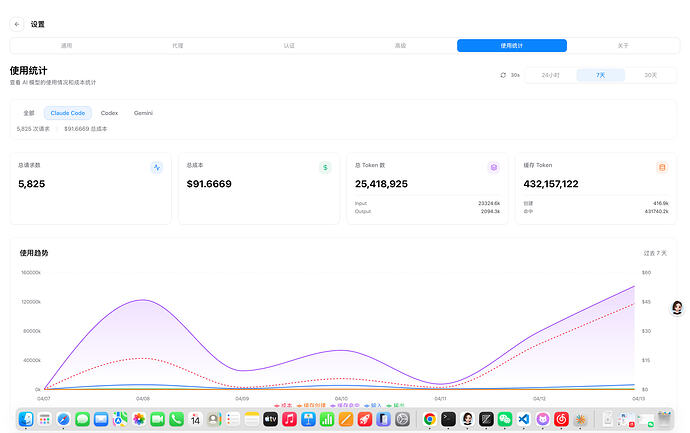Click the 5,825 total requests value
Viewport: 690px width, 433px height.
32,184
